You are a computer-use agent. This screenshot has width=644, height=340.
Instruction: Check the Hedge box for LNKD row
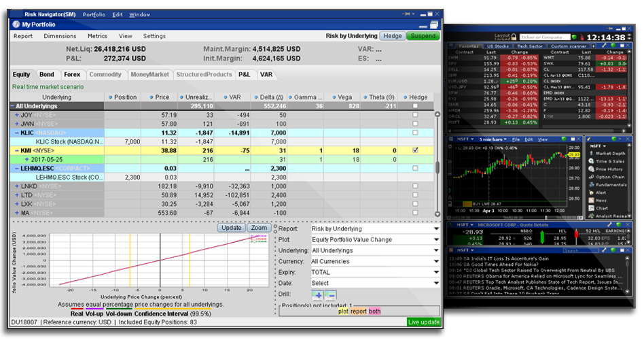(x=415, y=186)
